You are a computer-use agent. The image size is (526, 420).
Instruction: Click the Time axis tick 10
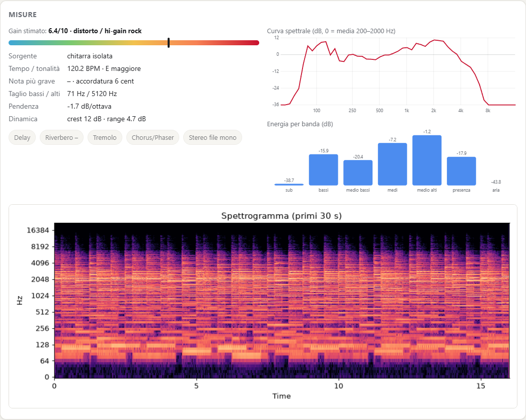tap(338, 386)
